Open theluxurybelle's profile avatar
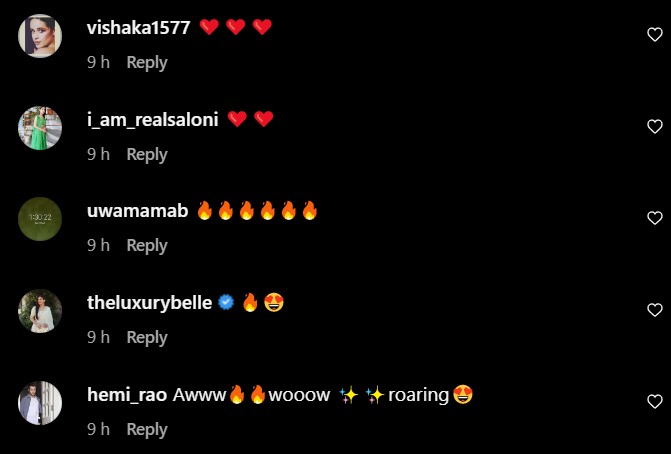Screen dimensions: 671x454 [40, 311]
